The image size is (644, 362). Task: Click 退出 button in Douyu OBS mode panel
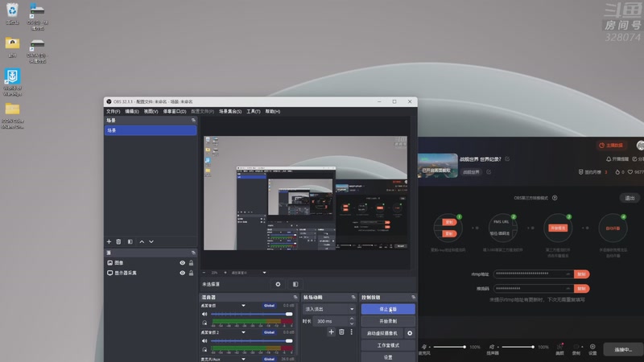click(630, 198)
